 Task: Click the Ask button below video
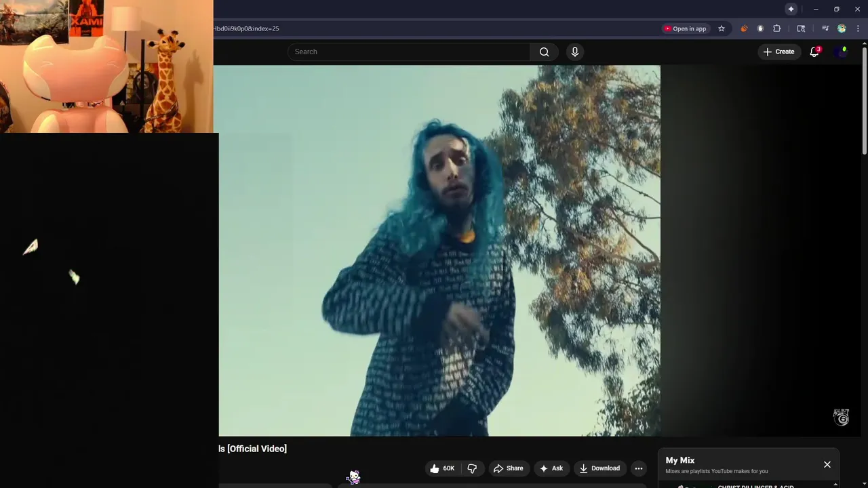[551, 468]
